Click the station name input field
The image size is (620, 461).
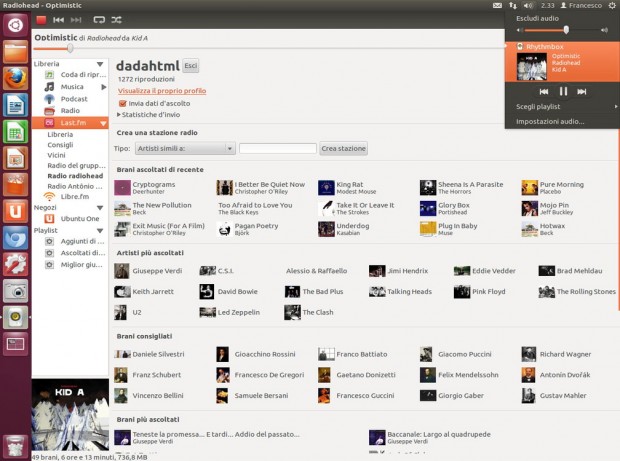pos(278,149)
